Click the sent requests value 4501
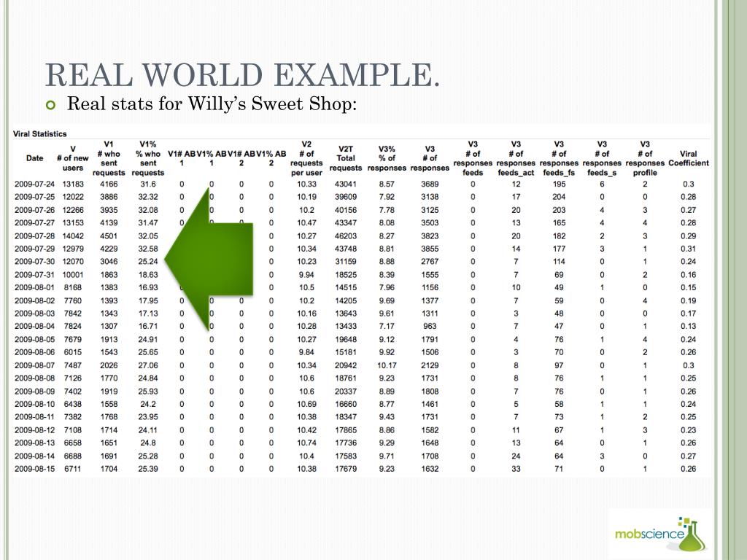The width and height of the screenshot is (747, 560). click(109, 236)
